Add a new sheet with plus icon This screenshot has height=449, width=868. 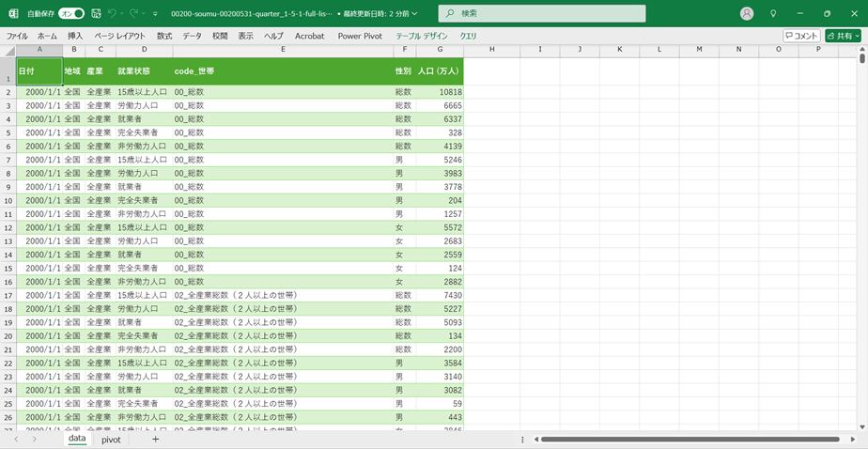tap(155, 439)
